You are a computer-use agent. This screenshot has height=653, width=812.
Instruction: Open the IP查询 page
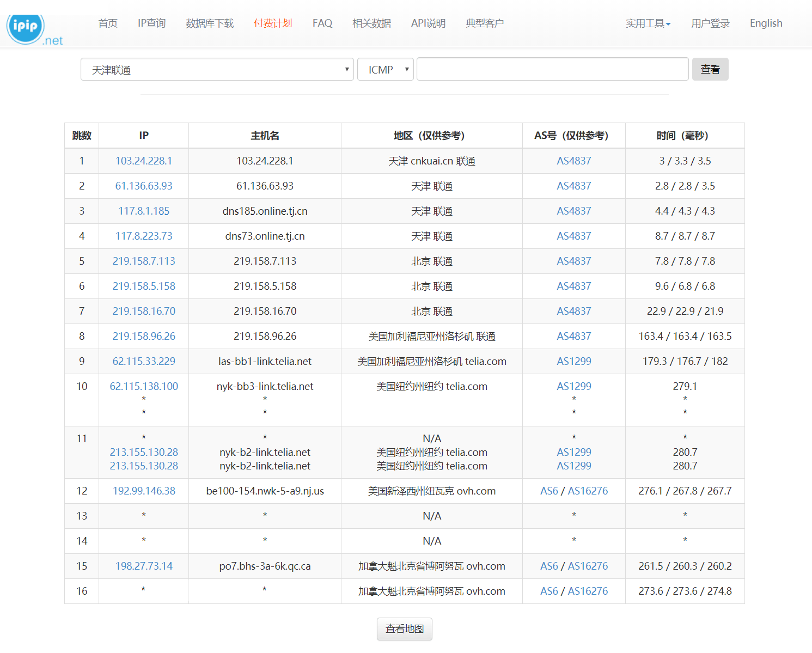151,23
